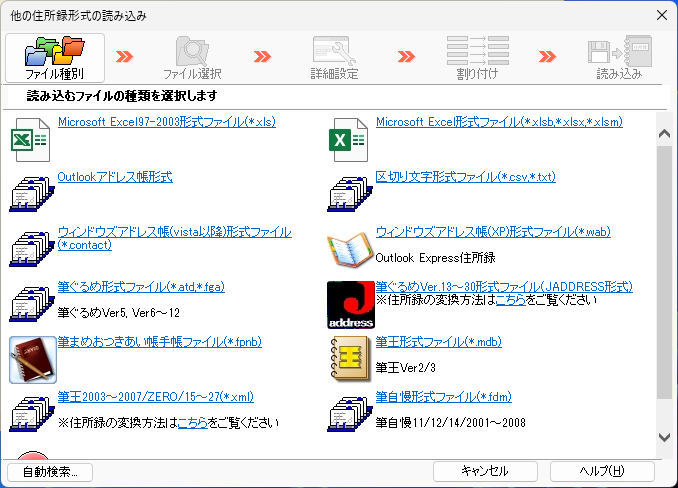The image size is (678, 488).
Task: Select ウィンドウズアドレス帳(vista以降) contact link
Action: pos(175,238)
